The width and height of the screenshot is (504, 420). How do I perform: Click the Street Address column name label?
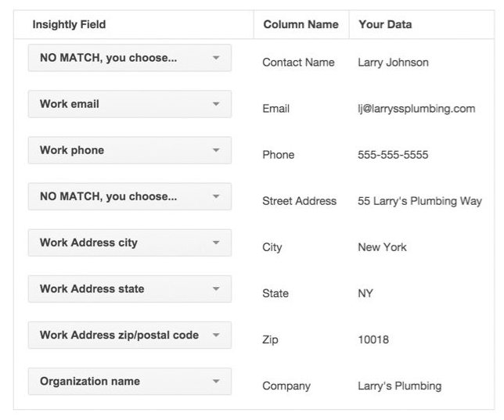pos(299,201)
